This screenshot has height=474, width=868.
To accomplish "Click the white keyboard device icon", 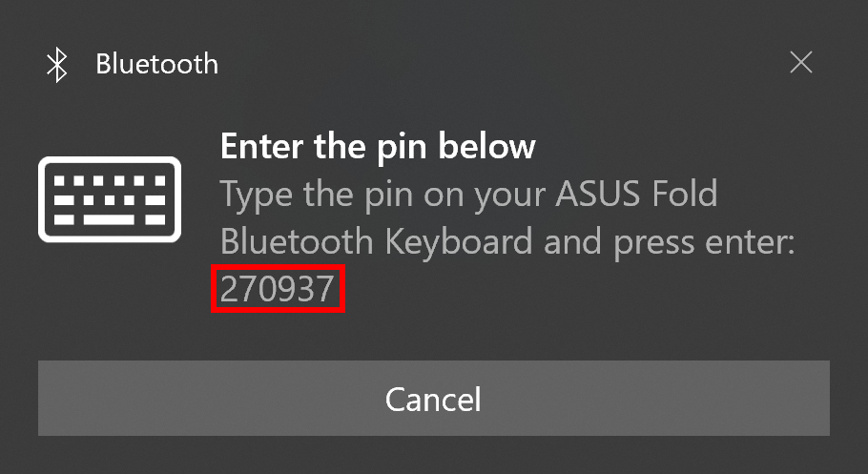I will point(110,199).
